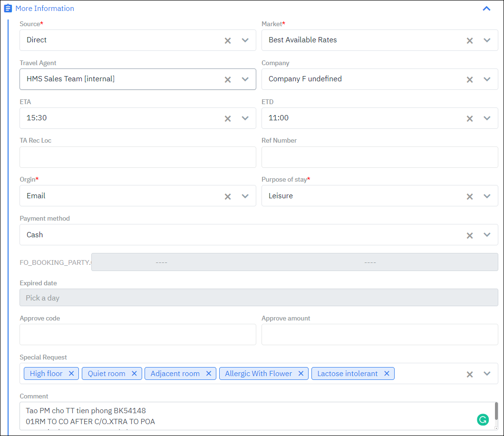This screenshot has height=436, width=504.
Task: Open the ETA time dropdown
Action: 245,118
